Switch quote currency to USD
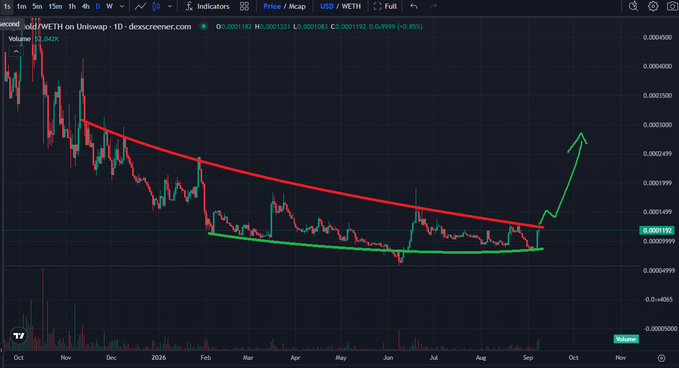 click(x=327, y=6)
